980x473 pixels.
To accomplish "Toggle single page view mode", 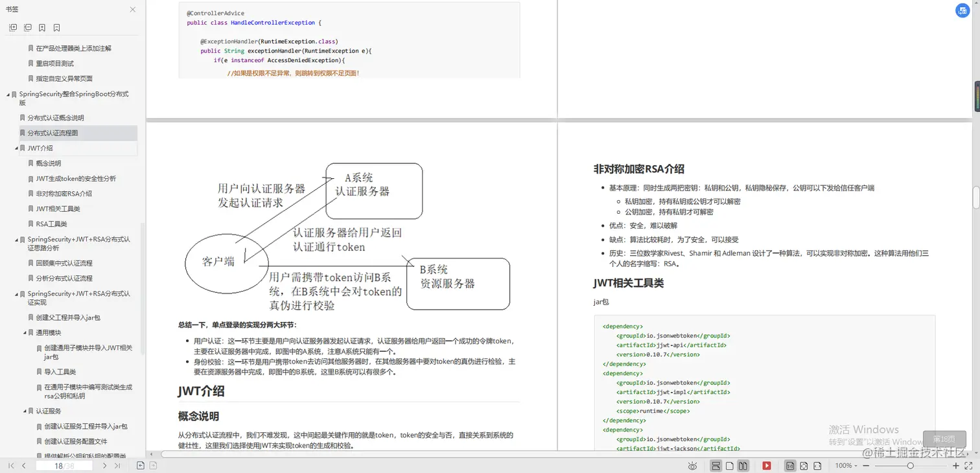I will pos(729,465).
